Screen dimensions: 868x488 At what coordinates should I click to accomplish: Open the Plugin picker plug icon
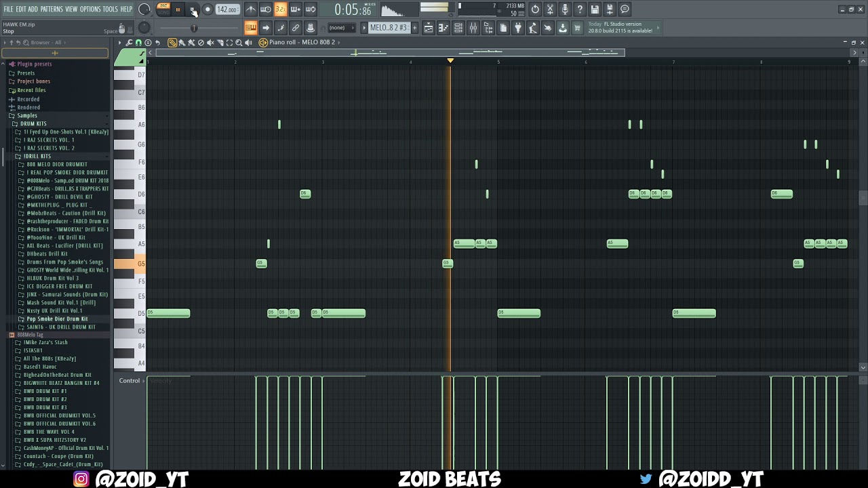click(518, 28)
